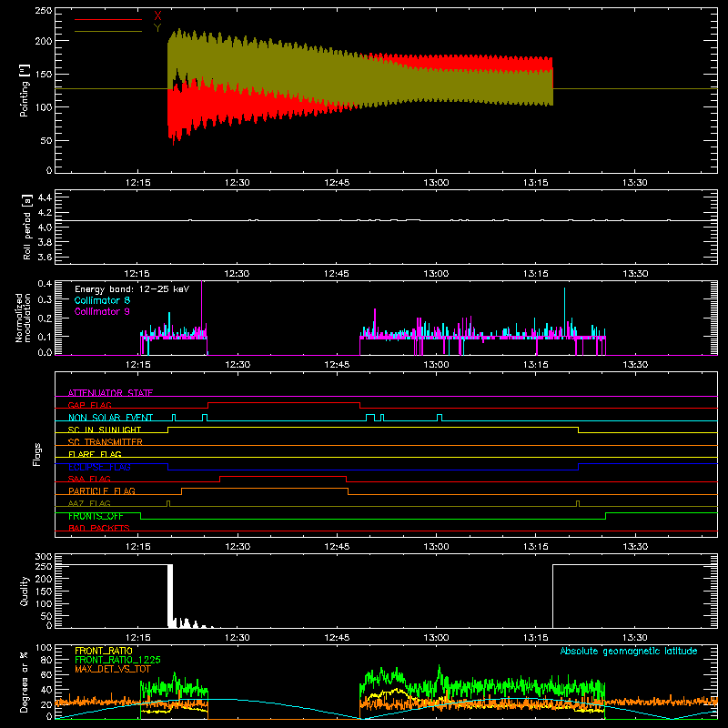The image size is (728, 728).
Task: Click 13:15 time label under Quality plot
Action: [x=535, y=638]
